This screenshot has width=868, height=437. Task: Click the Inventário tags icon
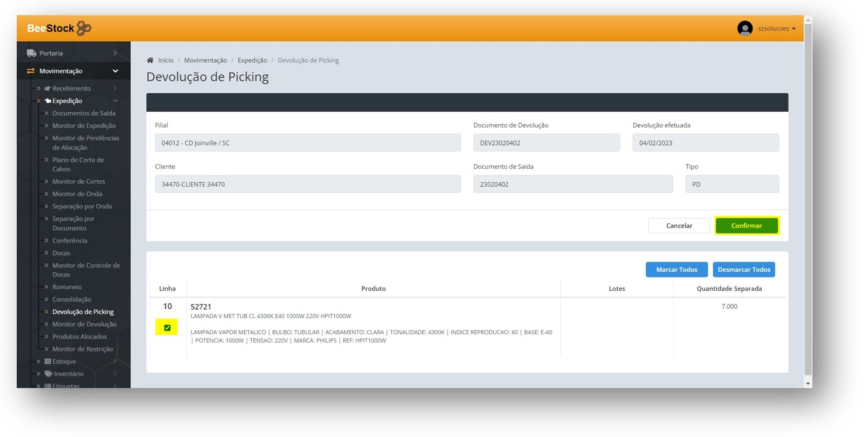[48, 374]
